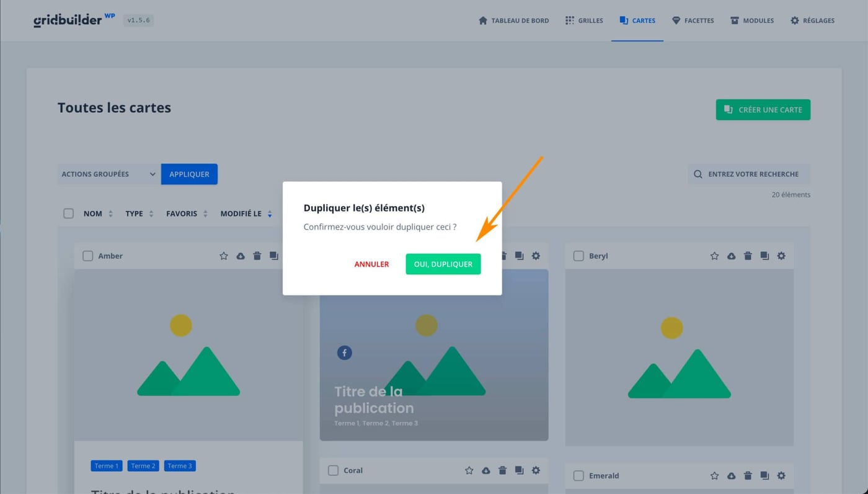Open the gear settings icon on the Amber card
This screenshot has width=868, height=494.
(x=290, y=255)
